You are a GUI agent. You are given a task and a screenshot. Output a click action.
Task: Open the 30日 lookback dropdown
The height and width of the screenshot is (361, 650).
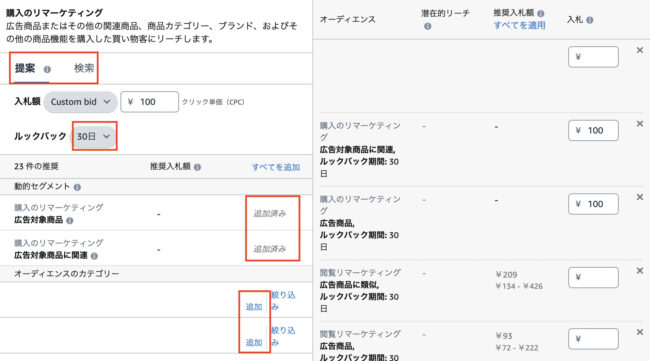click(94, 136)
